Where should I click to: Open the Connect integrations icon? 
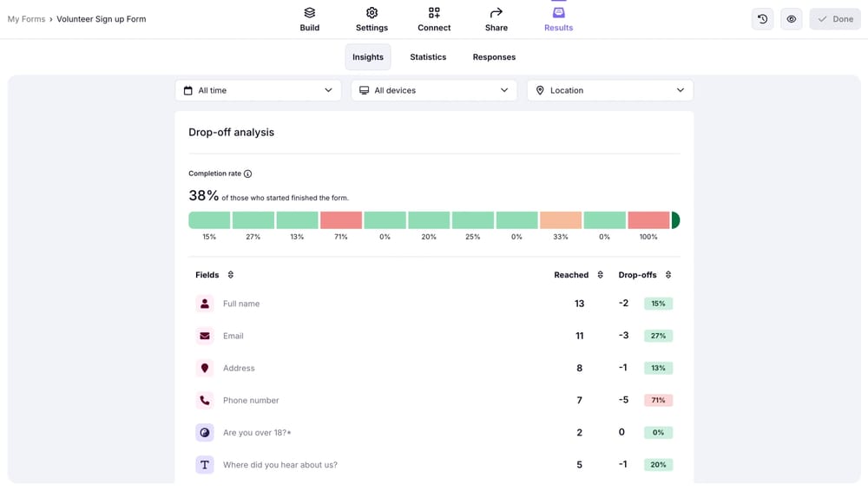pyautogui.click(x=434, y=13)
